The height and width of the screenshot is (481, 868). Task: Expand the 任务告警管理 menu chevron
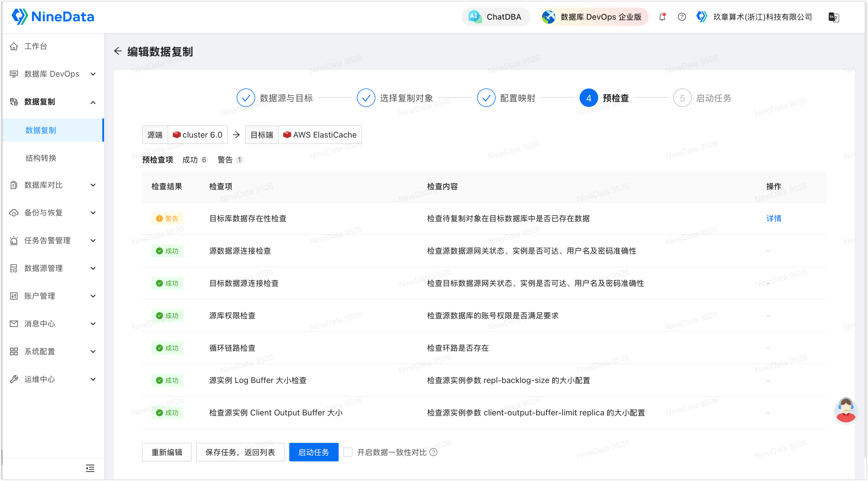pos(93,240)
